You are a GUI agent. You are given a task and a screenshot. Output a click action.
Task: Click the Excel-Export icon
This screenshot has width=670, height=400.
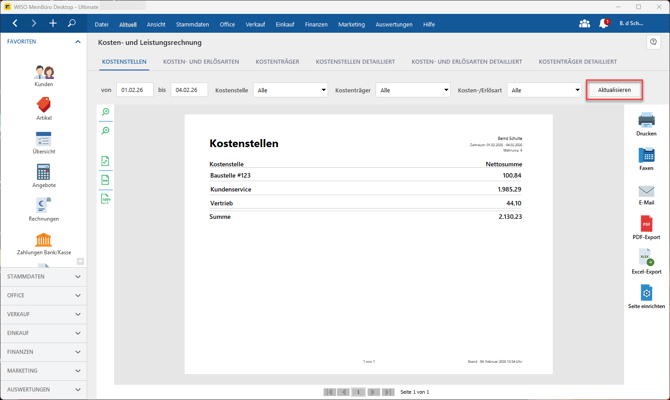[646, 262]
